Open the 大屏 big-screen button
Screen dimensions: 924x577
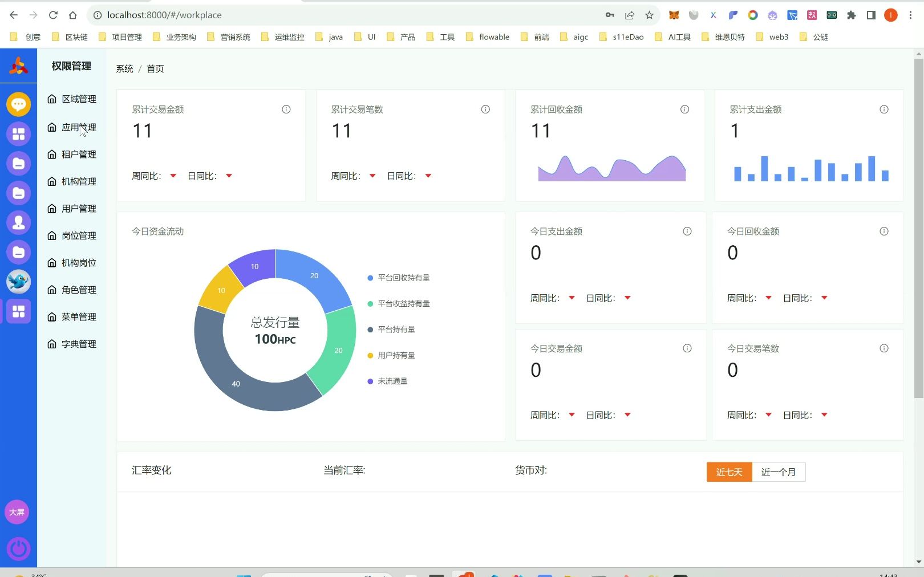point(17,512)
